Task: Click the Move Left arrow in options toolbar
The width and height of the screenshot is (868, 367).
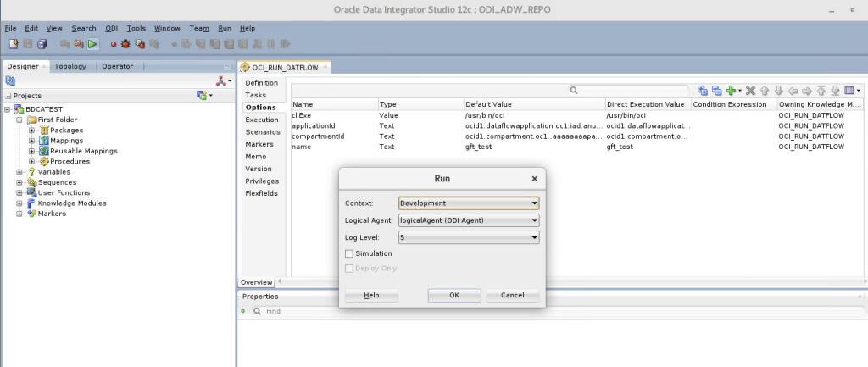Action: (793, 90)
